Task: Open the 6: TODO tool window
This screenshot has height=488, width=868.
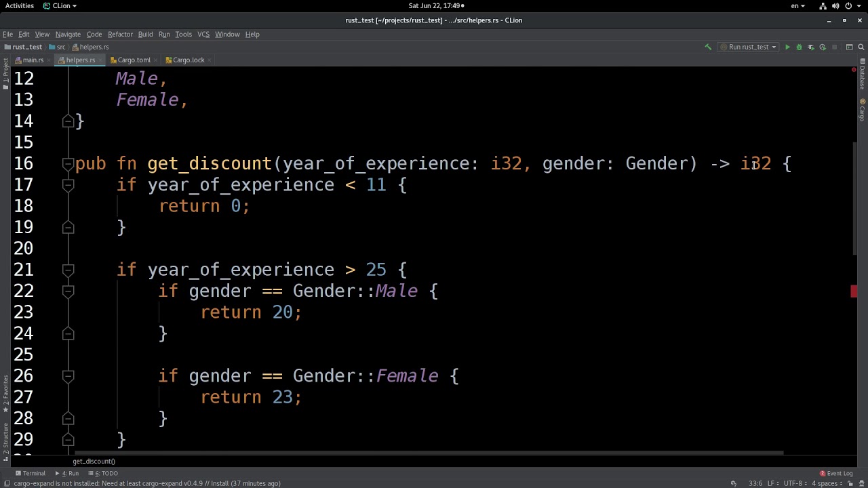Action: pos(103,473)
